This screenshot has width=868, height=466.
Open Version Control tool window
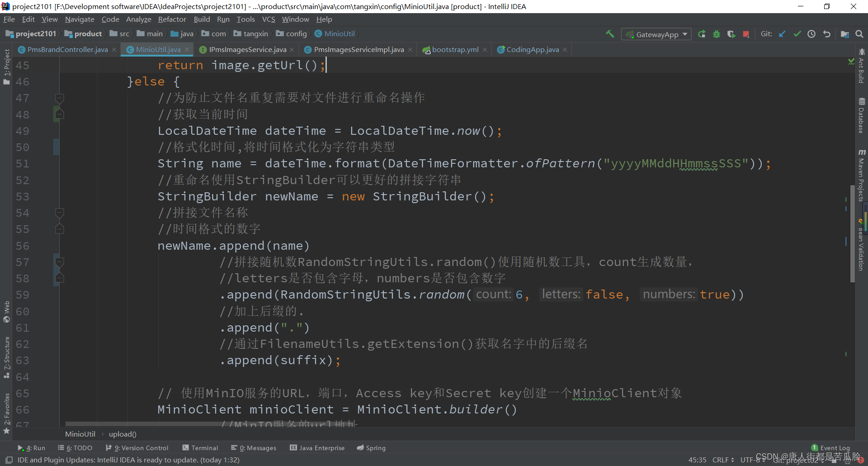137,448
